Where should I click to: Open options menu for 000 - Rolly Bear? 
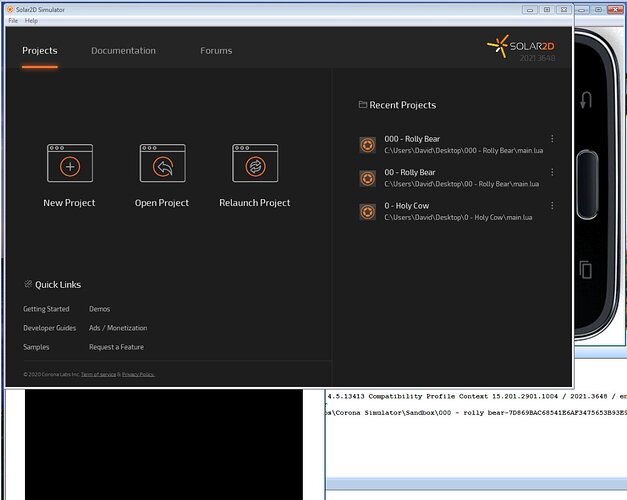coord(552,138)
